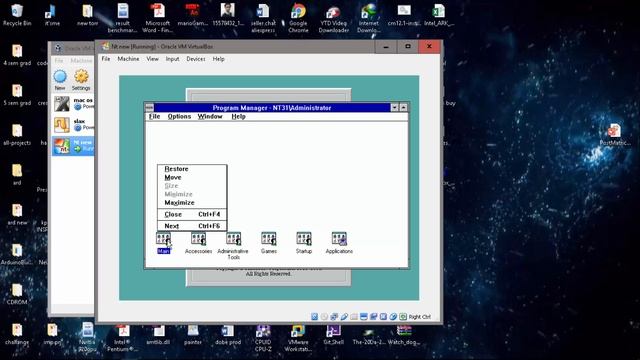This screenshot has width=640, height=360.
Task: Open PostMatric file on desktop
Action: click(615, 135)
